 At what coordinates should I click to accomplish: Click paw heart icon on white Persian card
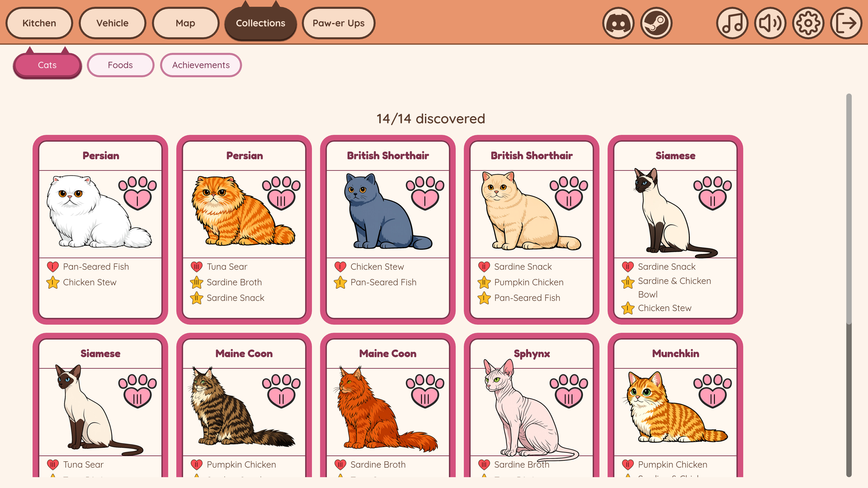[137, 193]
